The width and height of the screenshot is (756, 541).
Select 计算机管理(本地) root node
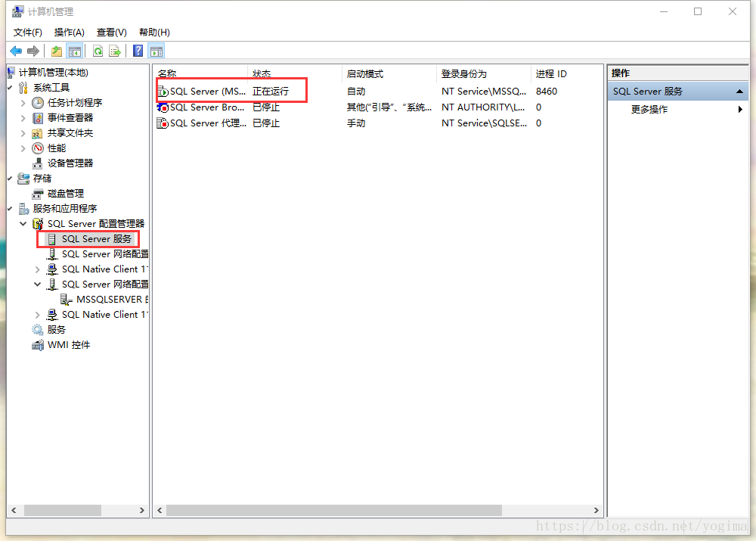[53, 73]
